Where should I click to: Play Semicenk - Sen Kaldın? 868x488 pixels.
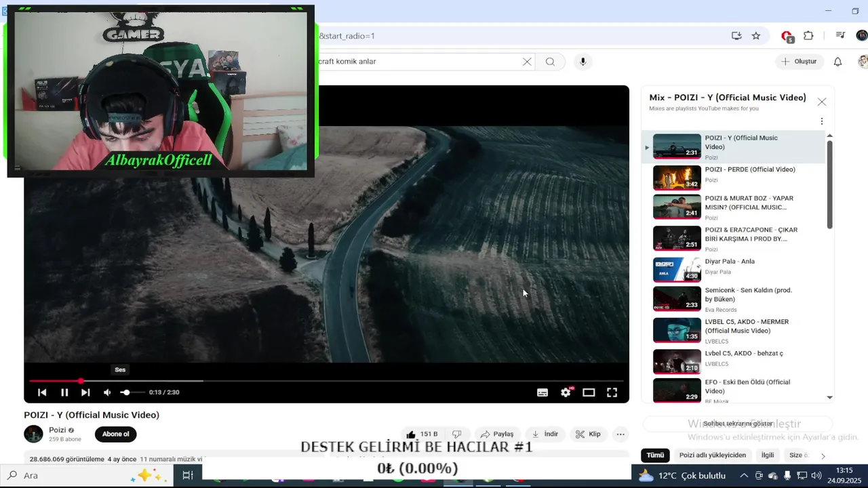pos(733,300)
